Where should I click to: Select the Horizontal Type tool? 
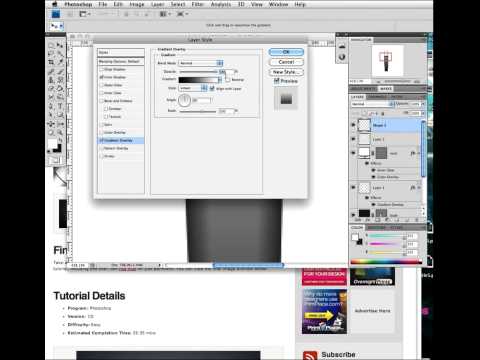[x=60, y=106]
